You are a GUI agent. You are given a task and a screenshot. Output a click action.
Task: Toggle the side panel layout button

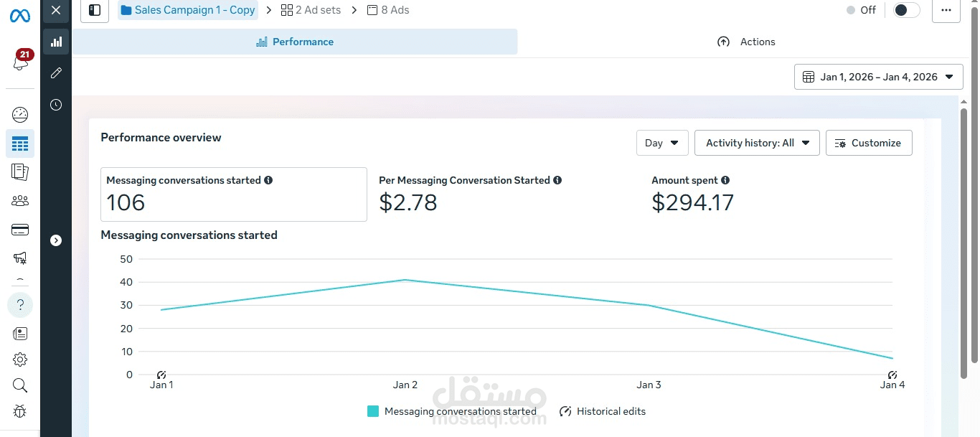[95, 10]
